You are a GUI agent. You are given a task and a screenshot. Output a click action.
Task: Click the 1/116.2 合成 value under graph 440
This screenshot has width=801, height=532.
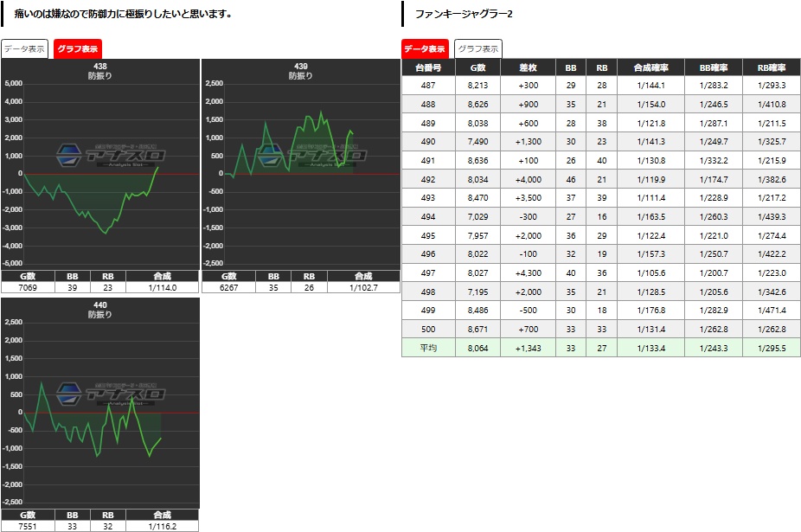(163, 527)
